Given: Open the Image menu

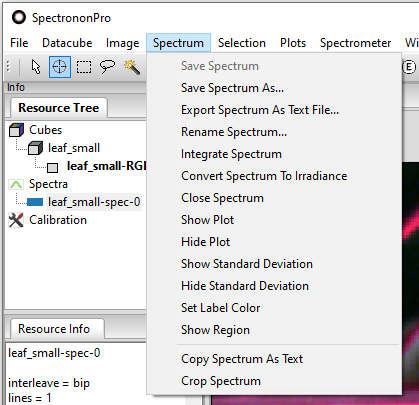Looking at the screenshot, I should tap(122, 43).
